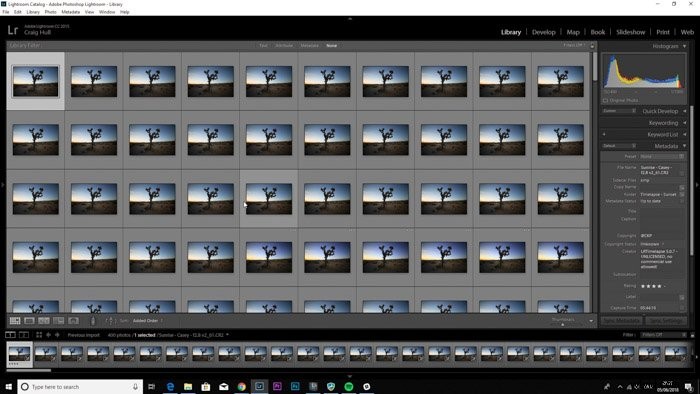The height and width of the screenshot is (394, 700).
Task: Open Spotify from the taskbar
Action: click(349, 386)
